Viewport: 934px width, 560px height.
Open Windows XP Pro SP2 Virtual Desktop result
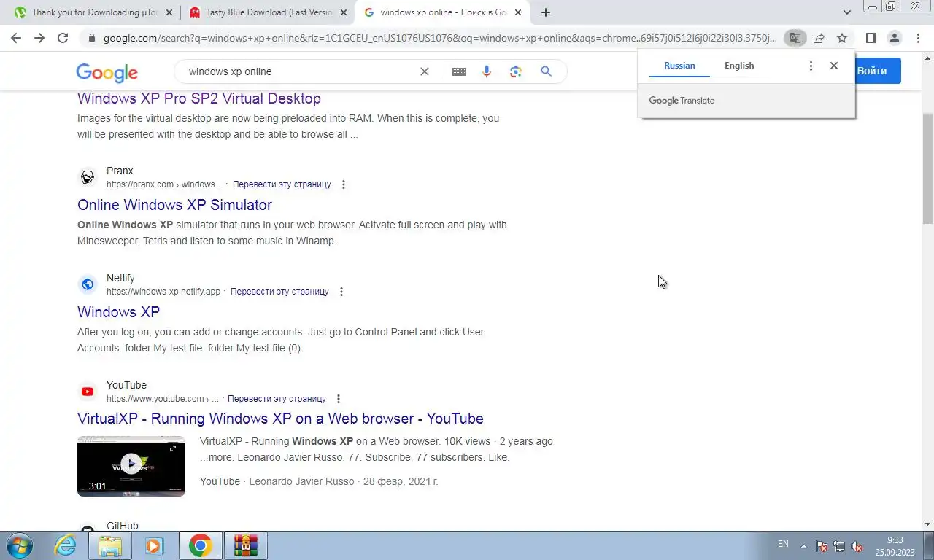199,98
